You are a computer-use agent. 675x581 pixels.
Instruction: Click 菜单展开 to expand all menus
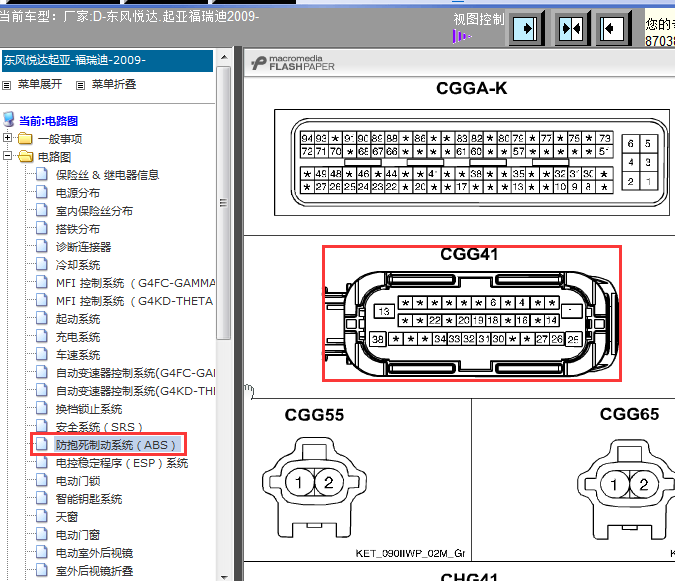click(40, 84)
